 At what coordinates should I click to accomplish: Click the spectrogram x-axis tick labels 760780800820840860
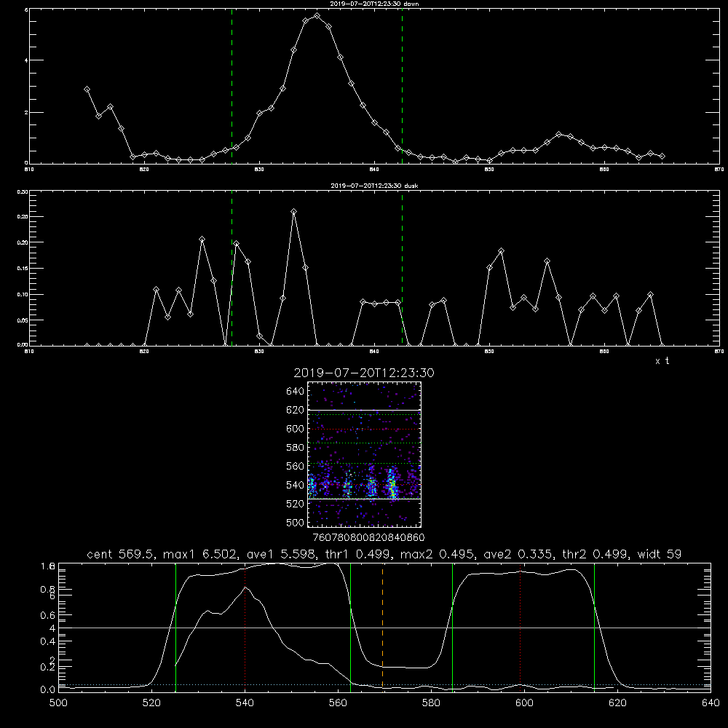coord(368,538)
